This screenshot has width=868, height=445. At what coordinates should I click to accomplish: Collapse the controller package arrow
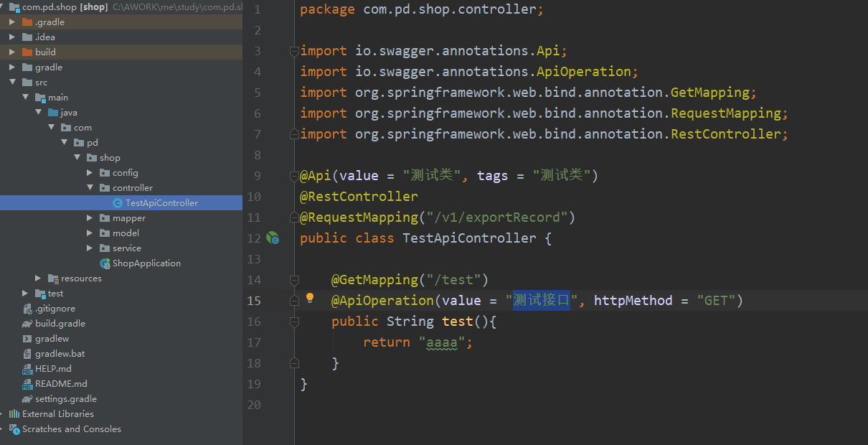90,188
